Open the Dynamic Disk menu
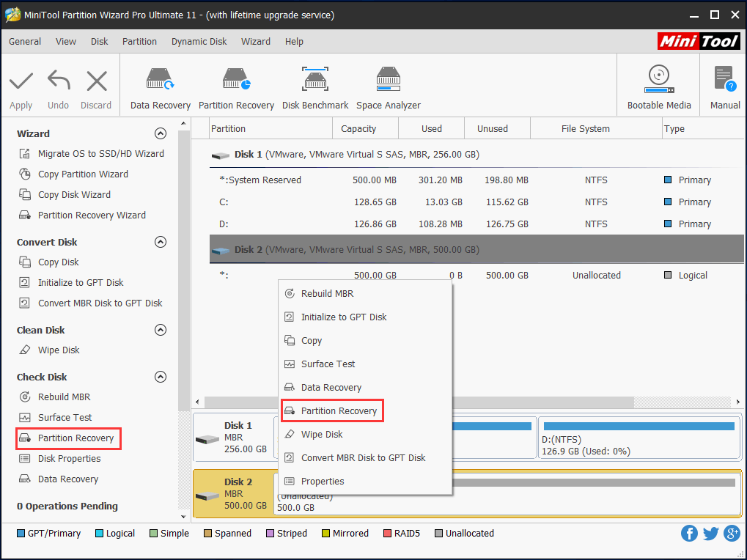747x560 pixels. click(199, 42)
